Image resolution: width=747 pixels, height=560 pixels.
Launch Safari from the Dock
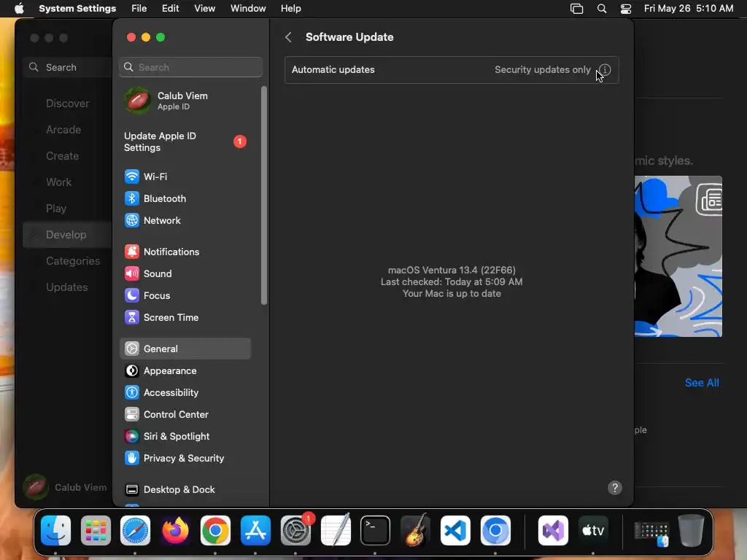[x=135, y=531]
